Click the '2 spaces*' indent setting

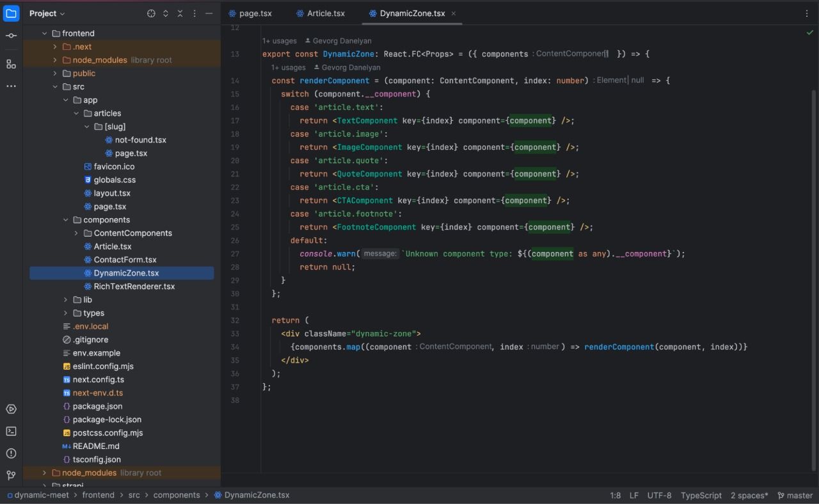(x=749, y=495)
